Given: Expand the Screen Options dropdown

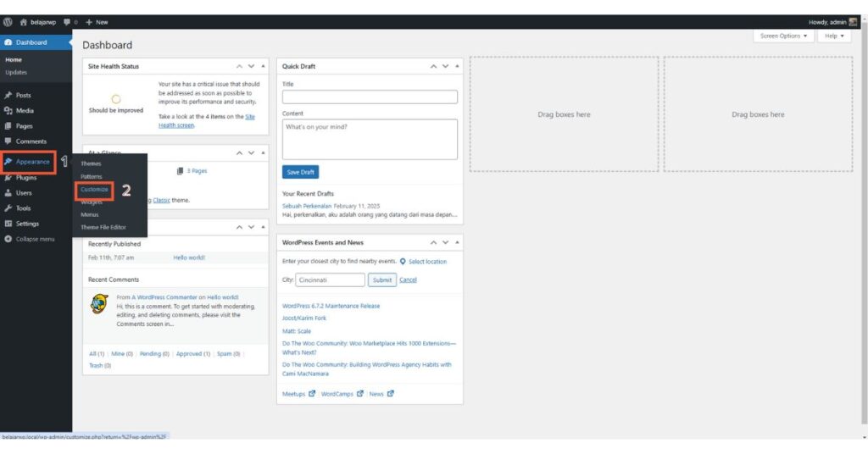Looking at the screenshot, I should pos(783,36).
